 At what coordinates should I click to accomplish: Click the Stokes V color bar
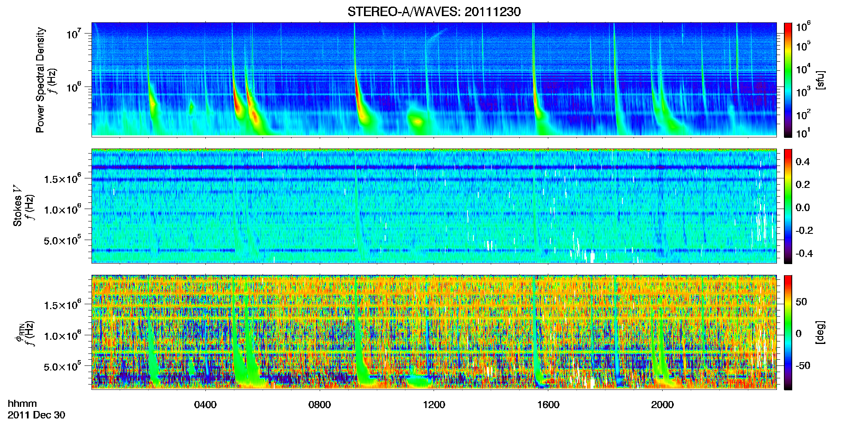tap(788, 206)
